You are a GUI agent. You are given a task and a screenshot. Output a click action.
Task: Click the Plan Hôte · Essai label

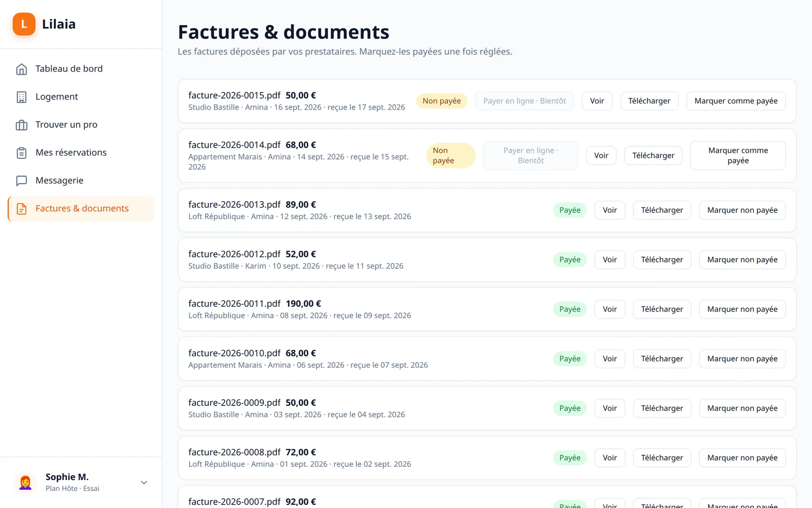73,489
